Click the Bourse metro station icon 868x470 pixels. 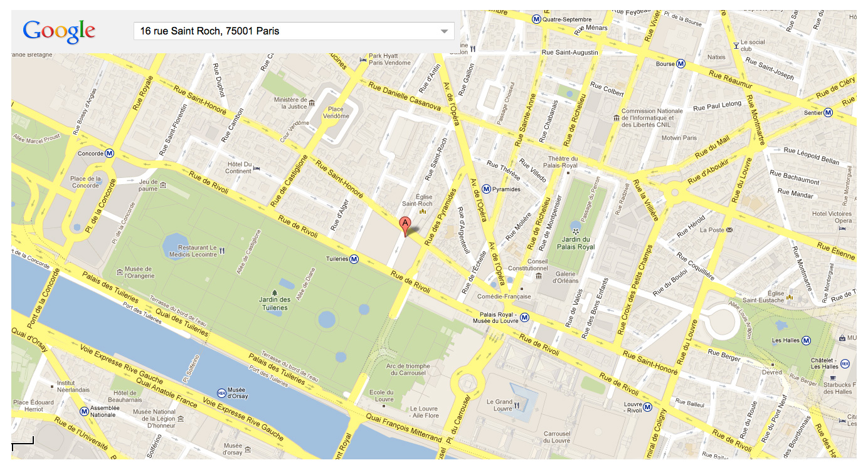[x=681, y=64]
